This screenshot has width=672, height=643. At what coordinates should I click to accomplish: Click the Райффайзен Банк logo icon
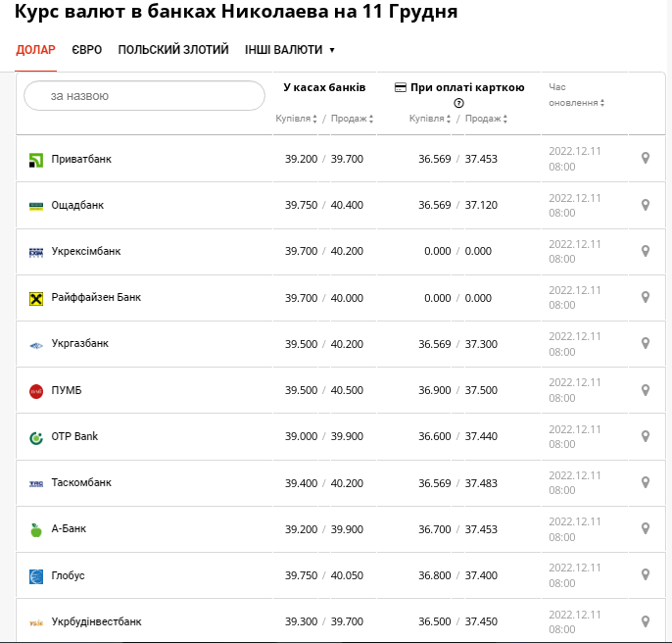(36, 299)
